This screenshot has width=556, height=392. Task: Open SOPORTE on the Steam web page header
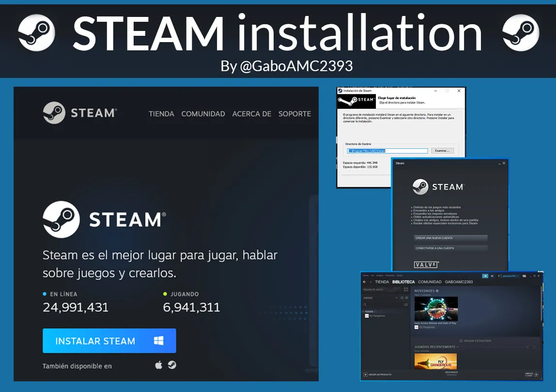[294, 114]
